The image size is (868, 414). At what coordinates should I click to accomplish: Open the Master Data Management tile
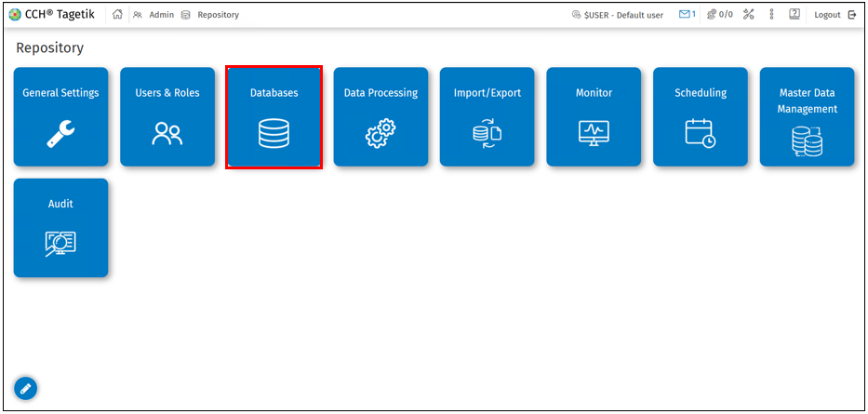click(x=808, y=117)
